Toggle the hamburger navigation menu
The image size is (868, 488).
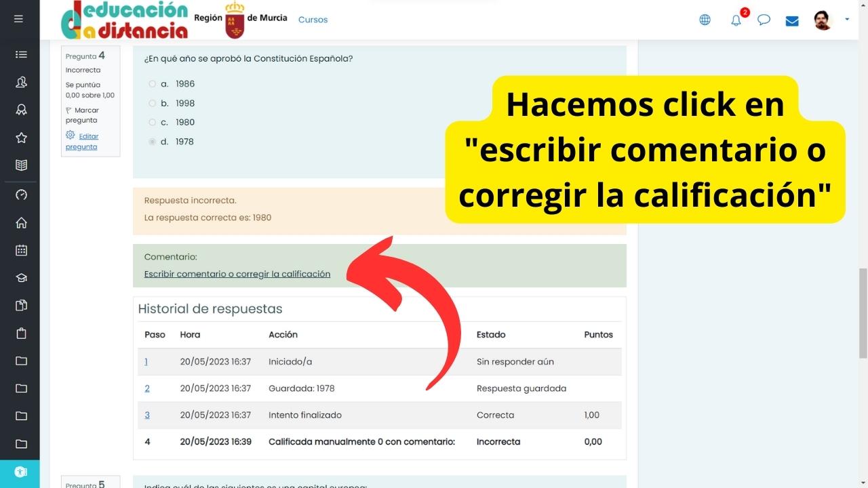point(18,19)
